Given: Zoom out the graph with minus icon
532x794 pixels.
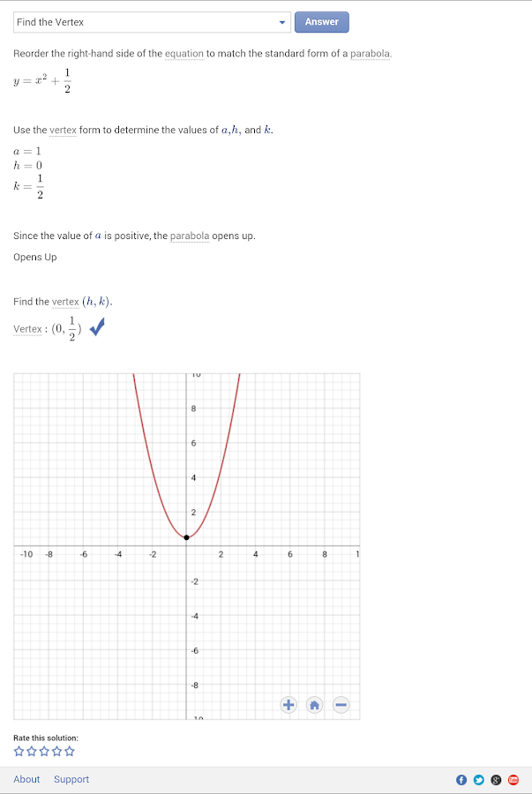Looking at the screenshot, I should pos(341,704).
